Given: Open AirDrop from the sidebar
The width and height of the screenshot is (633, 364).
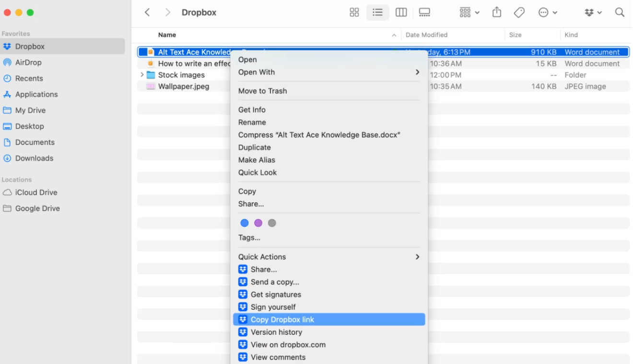Looking at the screenshot, I should pos(32,62).
